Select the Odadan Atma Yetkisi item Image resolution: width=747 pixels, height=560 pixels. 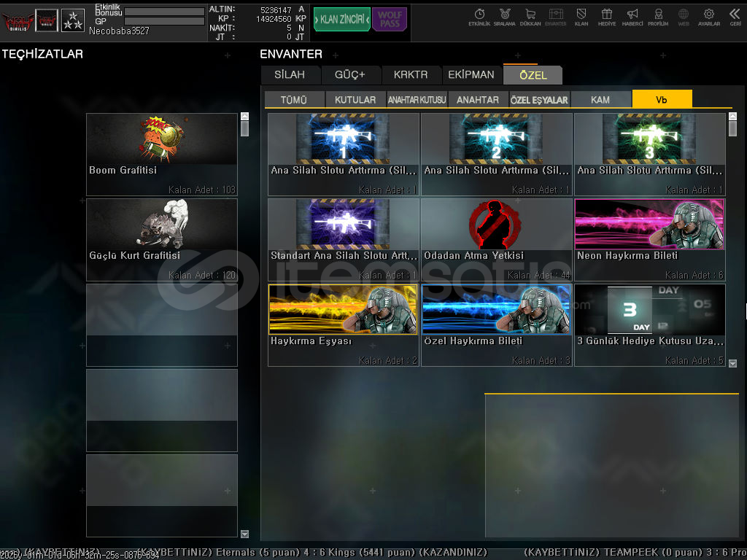coord(496,239)
